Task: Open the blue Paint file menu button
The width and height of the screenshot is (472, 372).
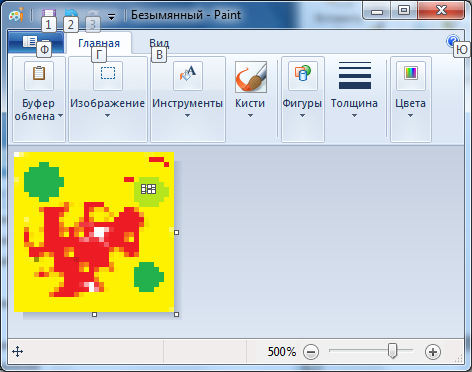Action: 36,42
